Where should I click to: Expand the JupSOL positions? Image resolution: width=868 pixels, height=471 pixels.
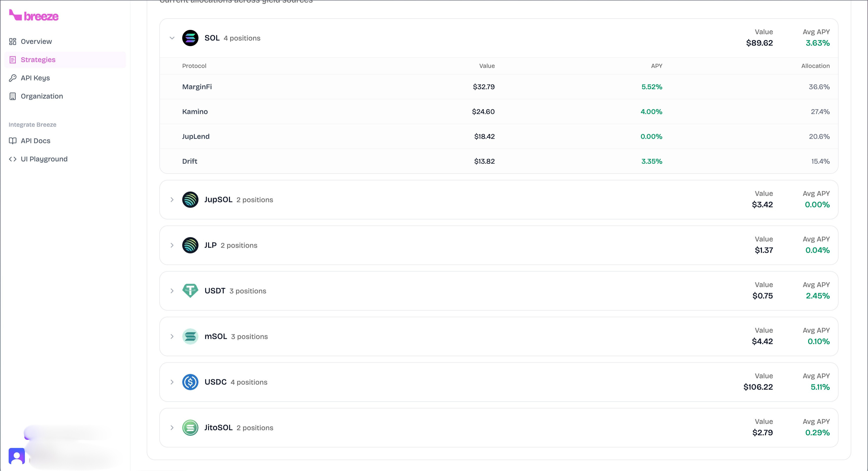(172, 199)
